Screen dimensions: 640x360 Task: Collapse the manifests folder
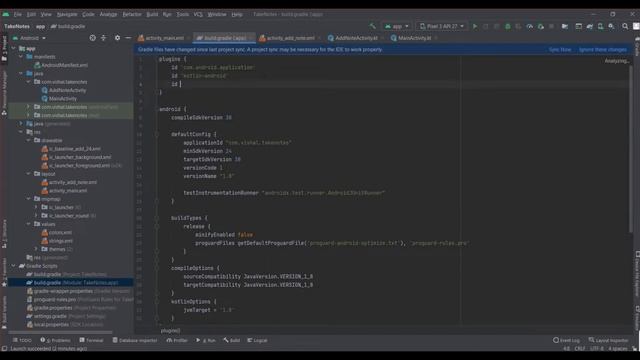(x=21, y=57)
